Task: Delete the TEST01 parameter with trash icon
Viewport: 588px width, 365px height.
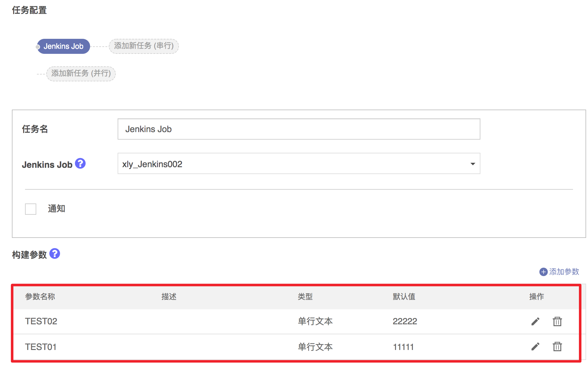Action: point(557,347)
